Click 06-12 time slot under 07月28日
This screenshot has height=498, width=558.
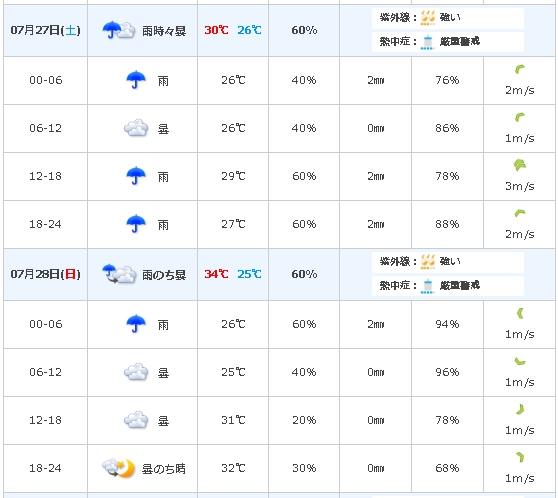click(x=46, y=372)
